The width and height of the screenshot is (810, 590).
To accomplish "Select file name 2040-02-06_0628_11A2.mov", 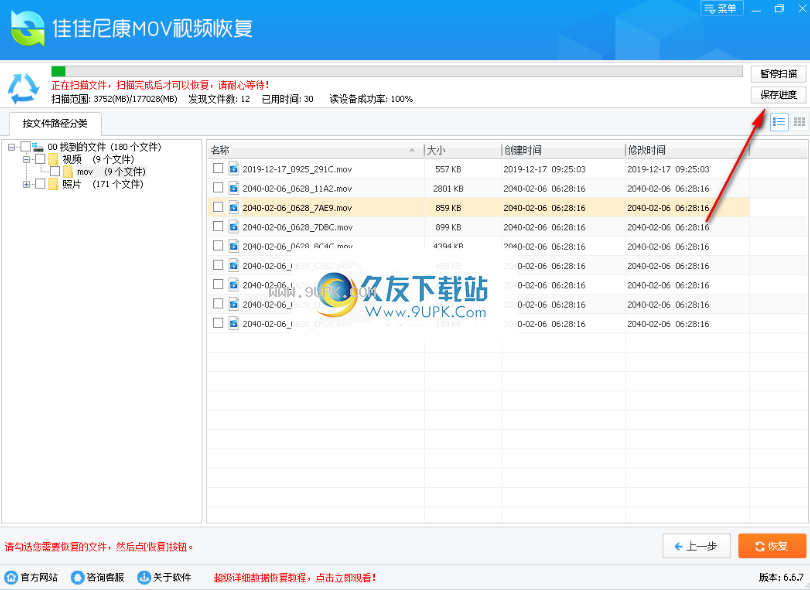I will (297, 189).
